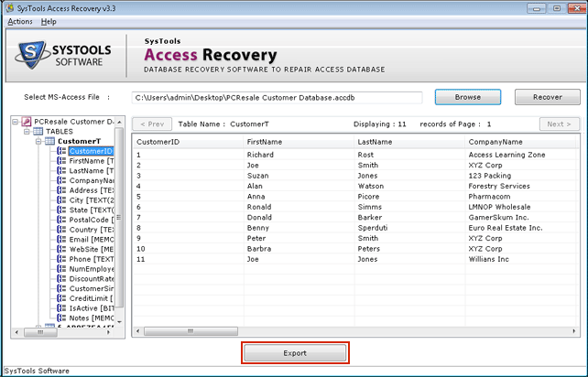
Task: Click the CompanyName field icon in tree
Action: 61,180
